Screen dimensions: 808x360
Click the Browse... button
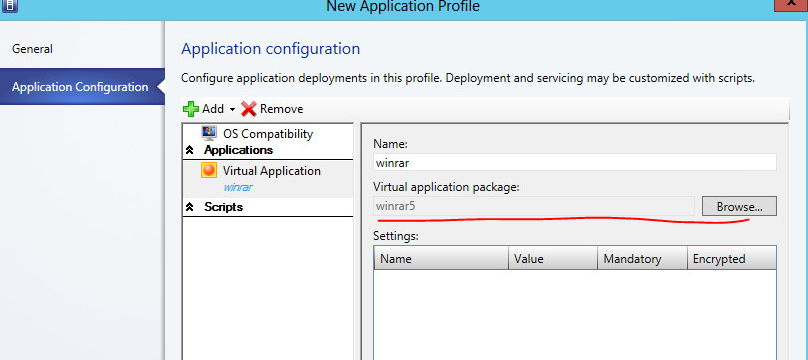[x=739, y=207]
